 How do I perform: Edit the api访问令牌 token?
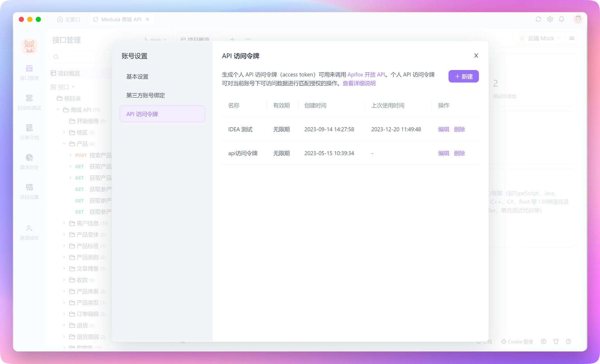click(443, 153)
